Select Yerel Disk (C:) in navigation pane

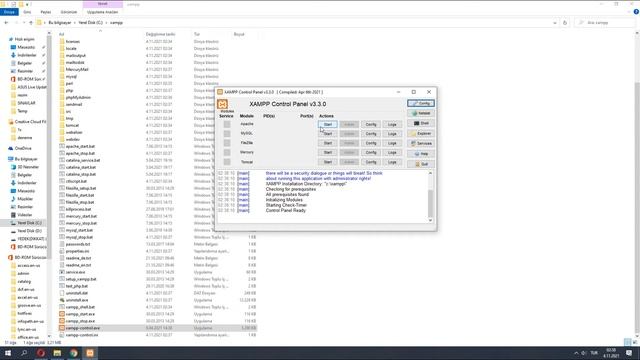[29, 223]
